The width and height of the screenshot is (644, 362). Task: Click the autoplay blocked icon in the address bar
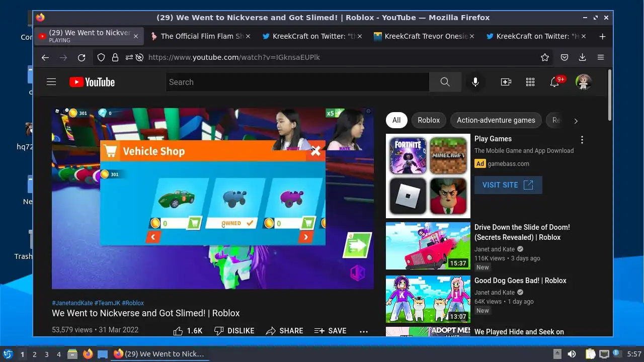point(140,57)
